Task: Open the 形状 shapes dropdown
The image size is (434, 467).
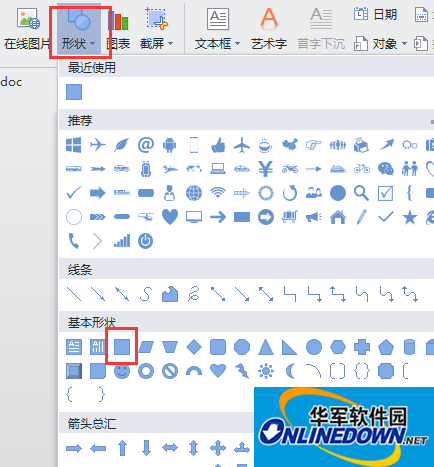Action: click(x=79, y=30)
